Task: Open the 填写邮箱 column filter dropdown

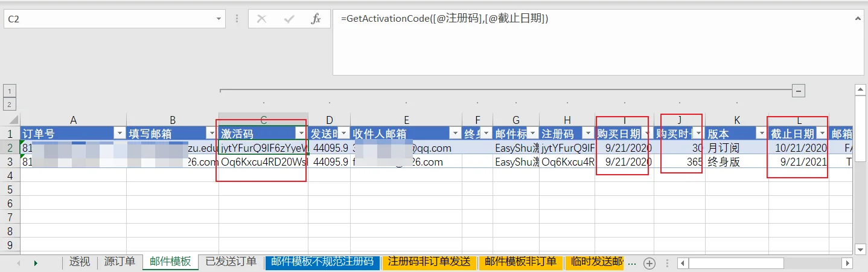Action: coord(211,133)
